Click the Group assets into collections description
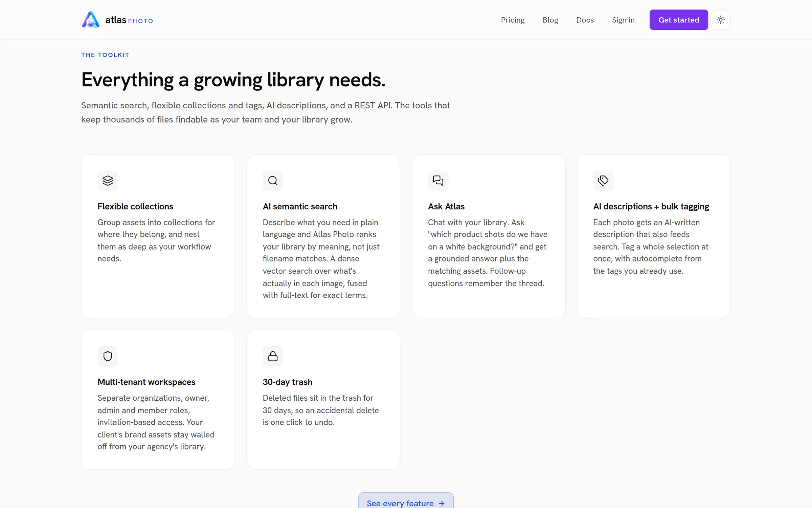Screen dimensions: 812x508 156,240
